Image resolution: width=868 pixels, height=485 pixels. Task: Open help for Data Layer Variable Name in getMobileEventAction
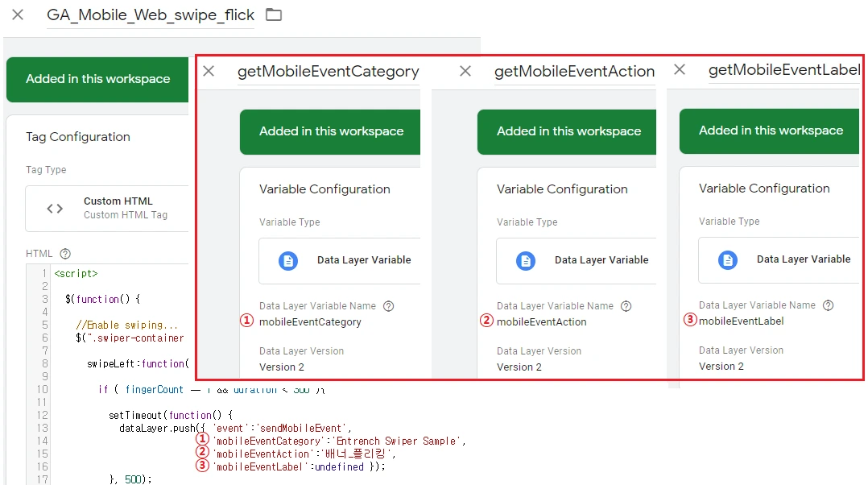(626, 306)
